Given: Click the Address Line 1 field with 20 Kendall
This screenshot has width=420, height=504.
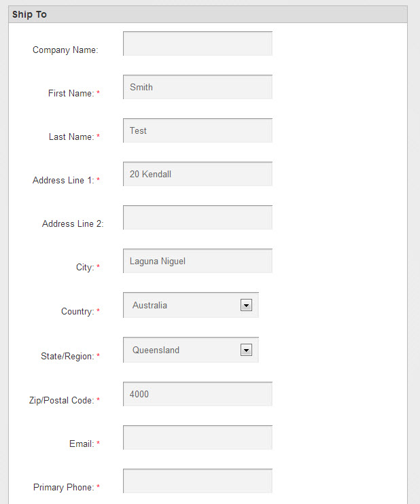Looking at the screenshot, I should point(198,174).
